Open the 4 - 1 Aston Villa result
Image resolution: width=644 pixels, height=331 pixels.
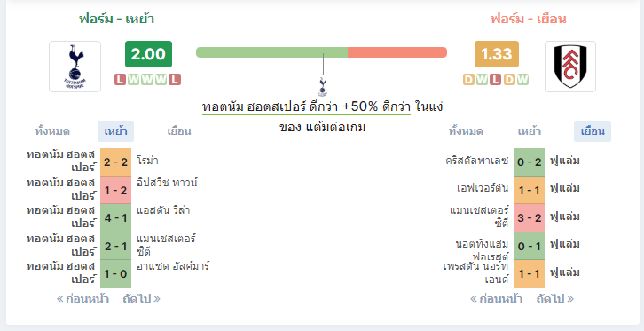(x=115, y=217)
